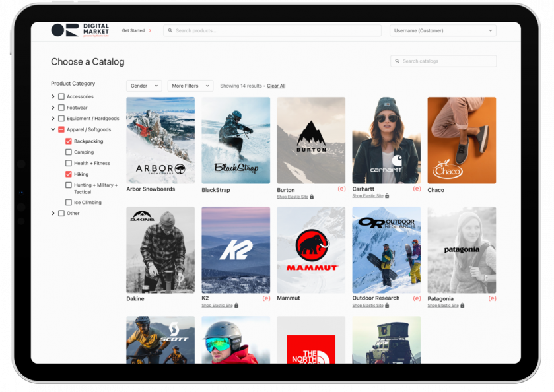This screenshot has height=392, width=554.
Task: Open Shop Elastic Site under Outdoor Research
Action: [x=368, y=305]
